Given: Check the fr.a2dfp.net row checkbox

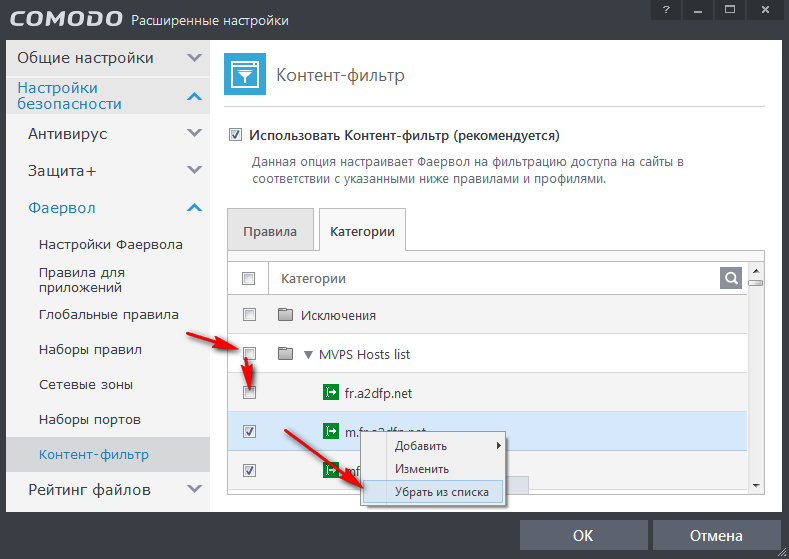Looking at the screenshot, I should pos(249,393).
